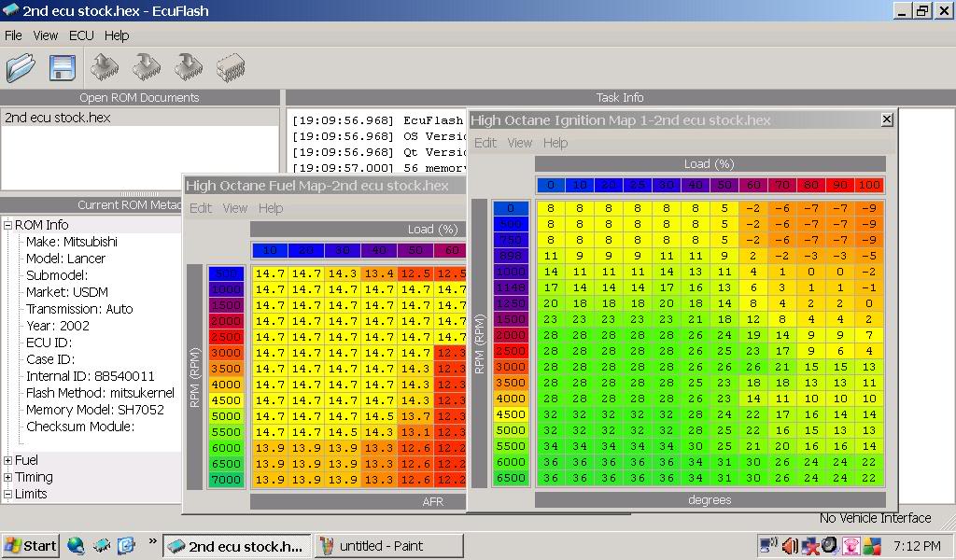Open View menu of the Fuel Map window

click(x=234, y=208)
